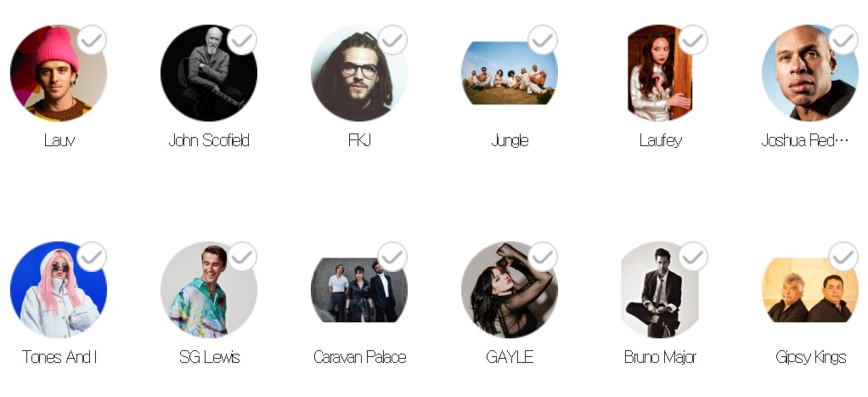
Task: Select the Bruno Major name label
Action: tap(660, 357)
